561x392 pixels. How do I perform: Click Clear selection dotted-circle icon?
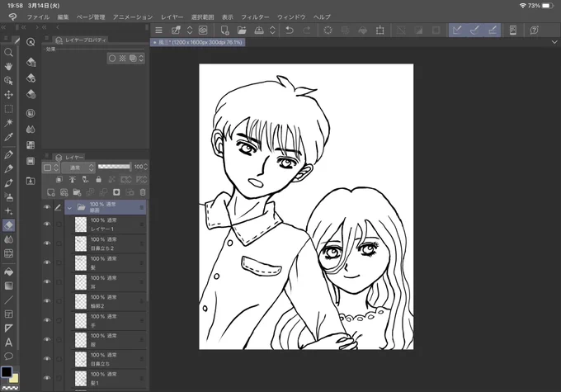pos(328,31)
